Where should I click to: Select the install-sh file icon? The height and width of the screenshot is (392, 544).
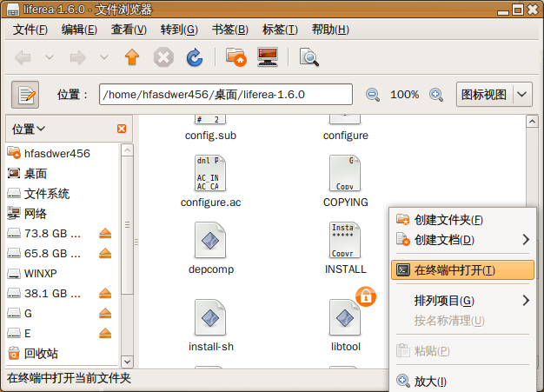(x=210, y=317)
